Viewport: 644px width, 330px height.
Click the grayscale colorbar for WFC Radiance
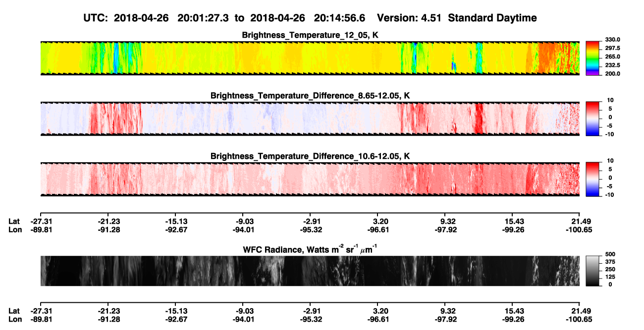point(592,271)
